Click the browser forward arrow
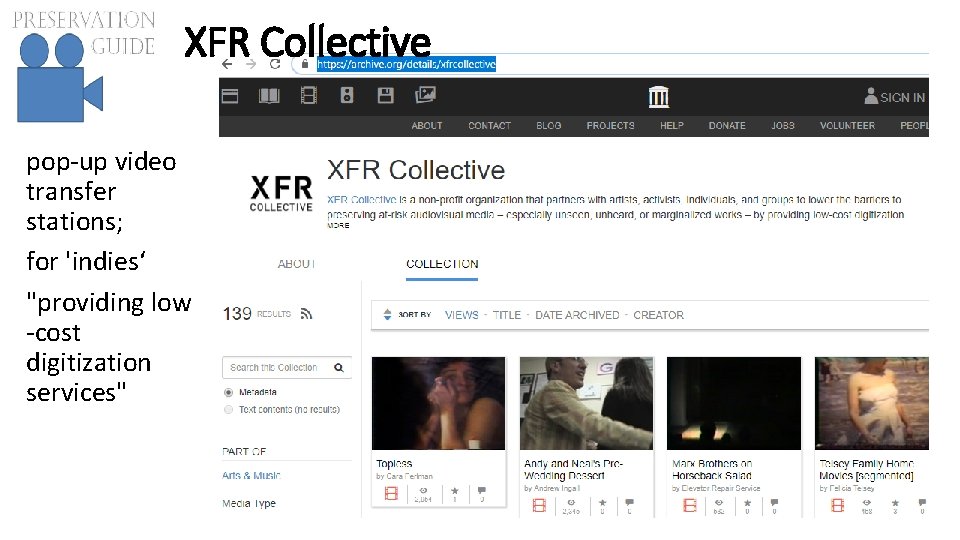Screen dimensions: 960x540 click(251, 64)
